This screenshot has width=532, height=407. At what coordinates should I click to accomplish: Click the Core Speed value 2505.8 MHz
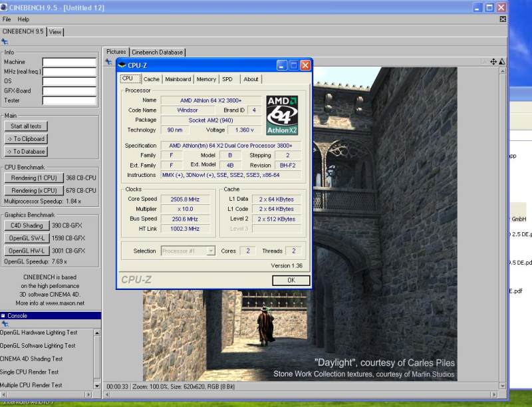[186, 200]
